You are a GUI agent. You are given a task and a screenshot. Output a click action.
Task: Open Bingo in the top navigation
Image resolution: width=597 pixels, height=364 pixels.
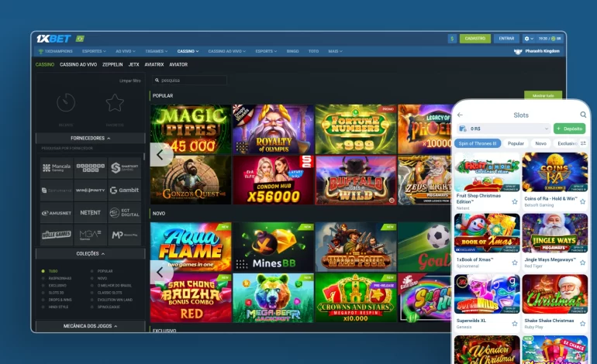point(292,51)
